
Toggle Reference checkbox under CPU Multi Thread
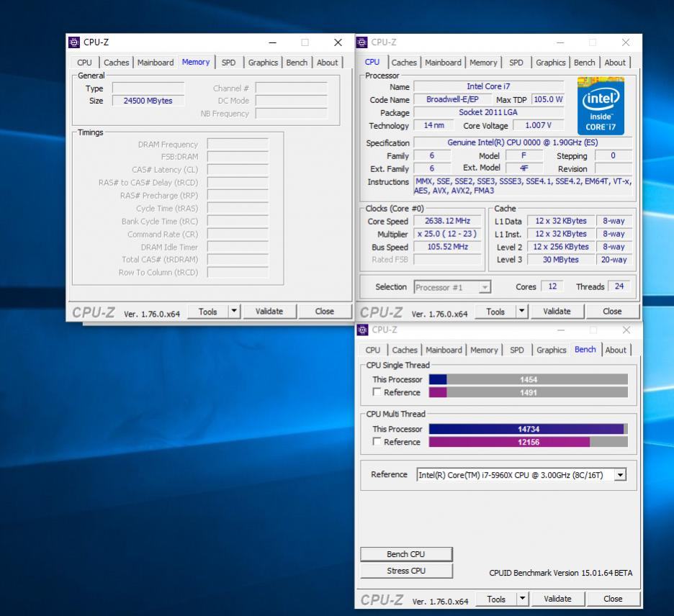coord(377,441)
